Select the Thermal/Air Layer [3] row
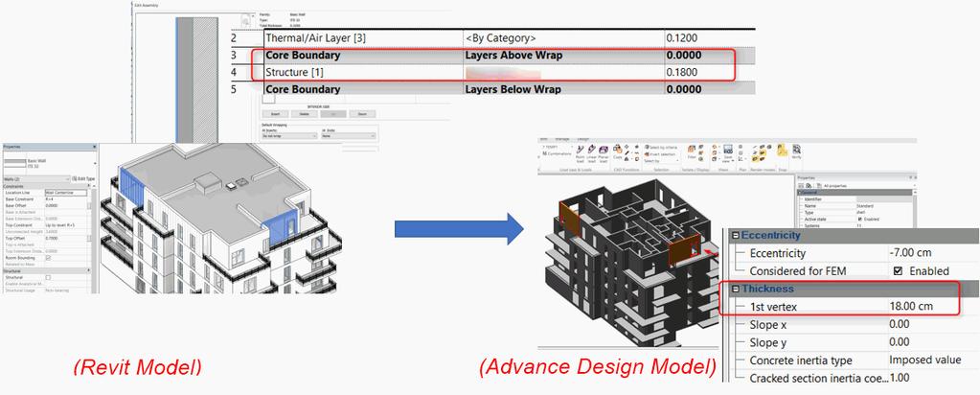 pyautogui.click(x=510, y=38)
